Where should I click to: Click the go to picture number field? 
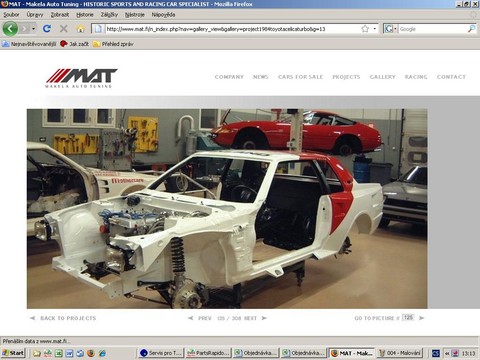coord(408,318)
